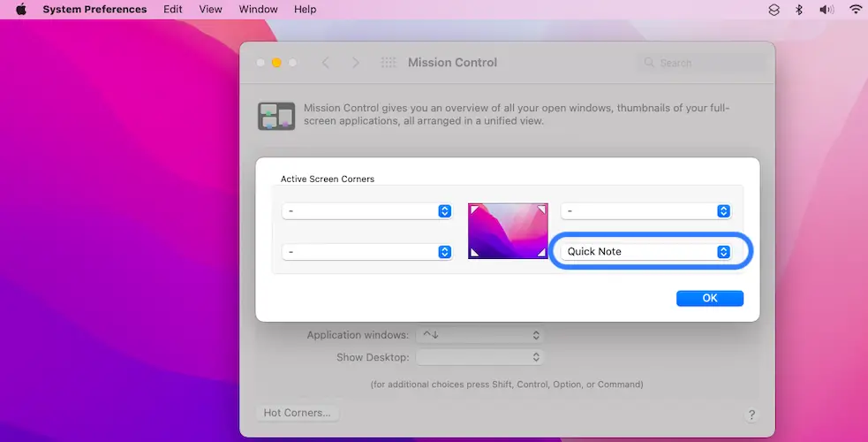Viewport: 868px width, 442px height.
Task: Open the top-left corner dropdown
Action: pos(367,211)
